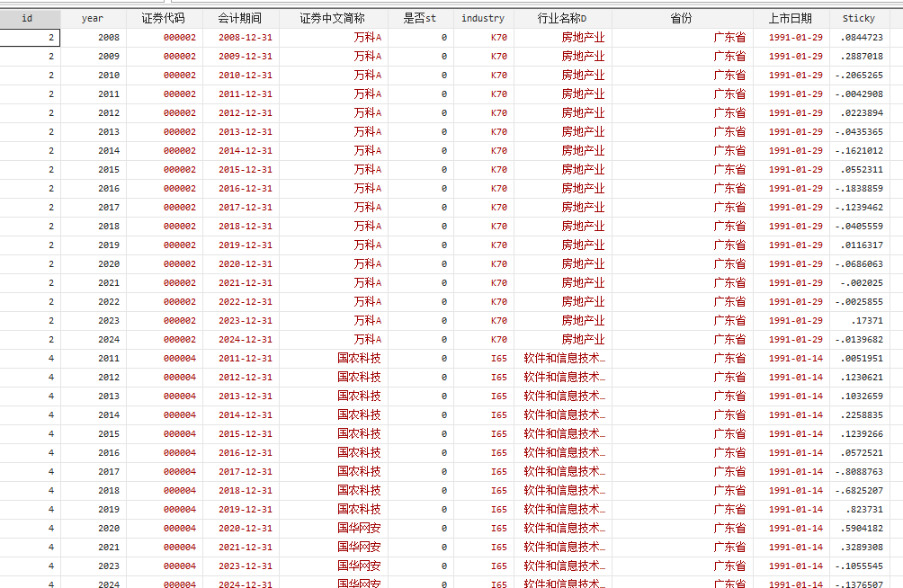Click the 上市日期 column header
This screenshot has height=588, width=903.
tap(790, 18)
